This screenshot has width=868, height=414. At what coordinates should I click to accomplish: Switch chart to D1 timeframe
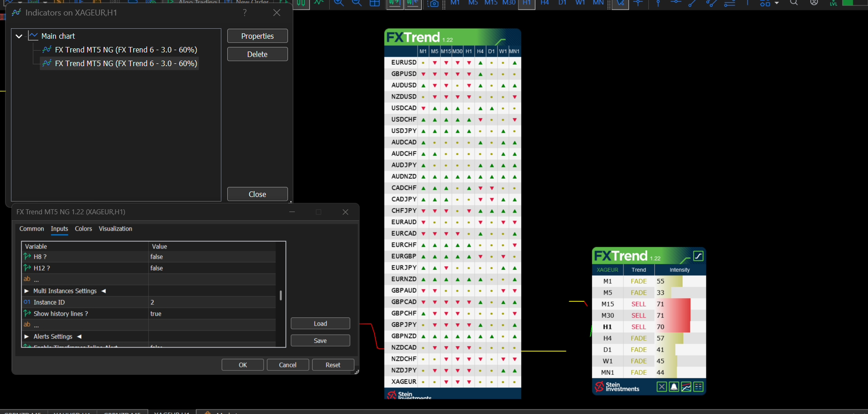562,3
